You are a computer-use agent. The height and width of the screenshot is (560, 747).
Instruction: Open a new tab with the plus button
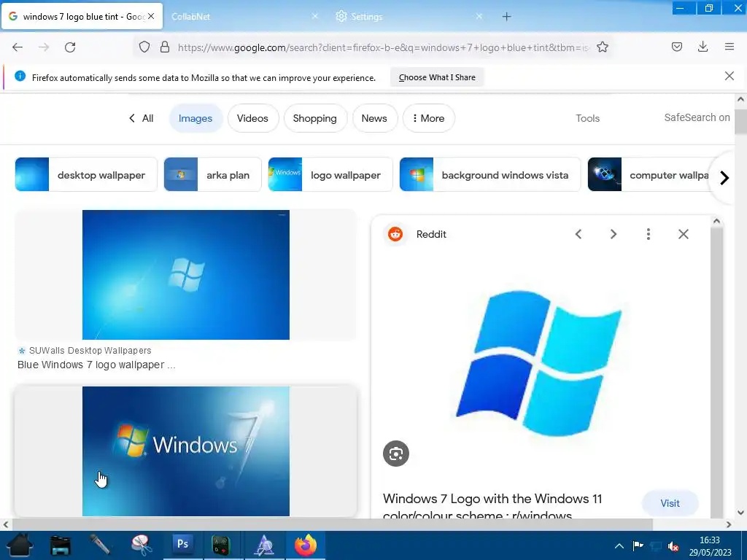(x=506, y=17)
